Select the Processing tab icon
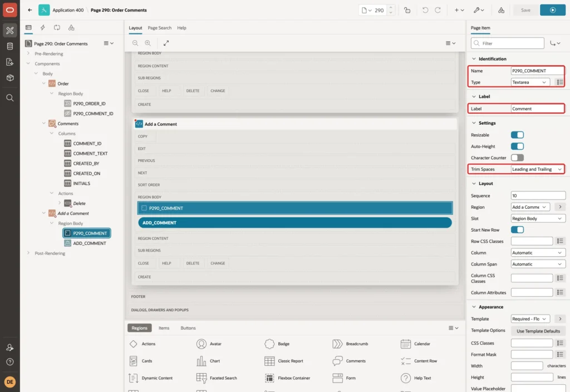The image size is (570, 392). coord(57,28)
